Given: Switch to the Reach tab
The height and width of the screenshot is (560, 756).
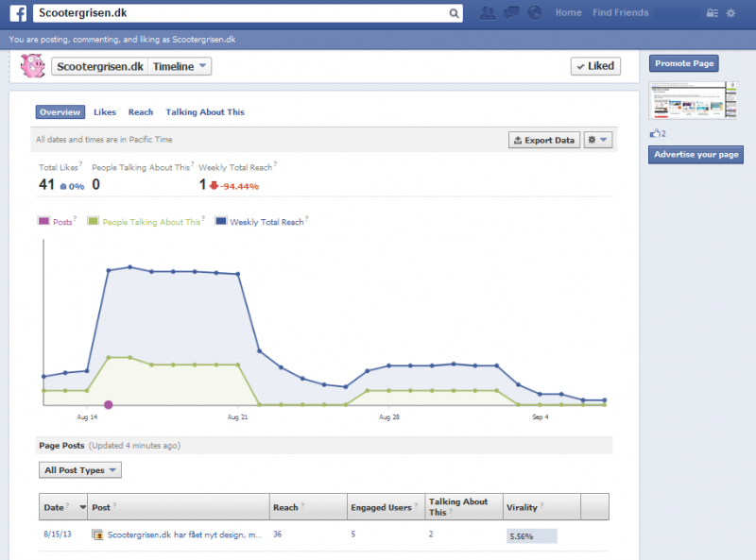Looking at the screenshot, I should [140, 111].
